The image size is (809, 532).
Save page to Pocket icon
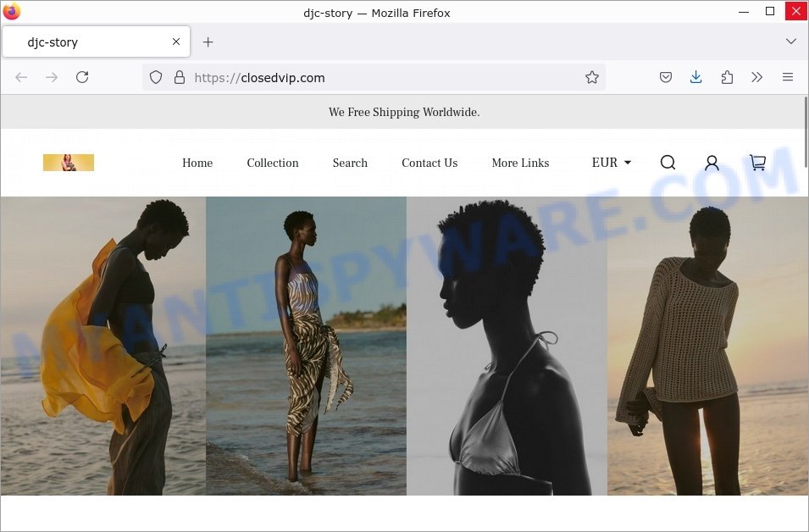[x=666, y=77]
